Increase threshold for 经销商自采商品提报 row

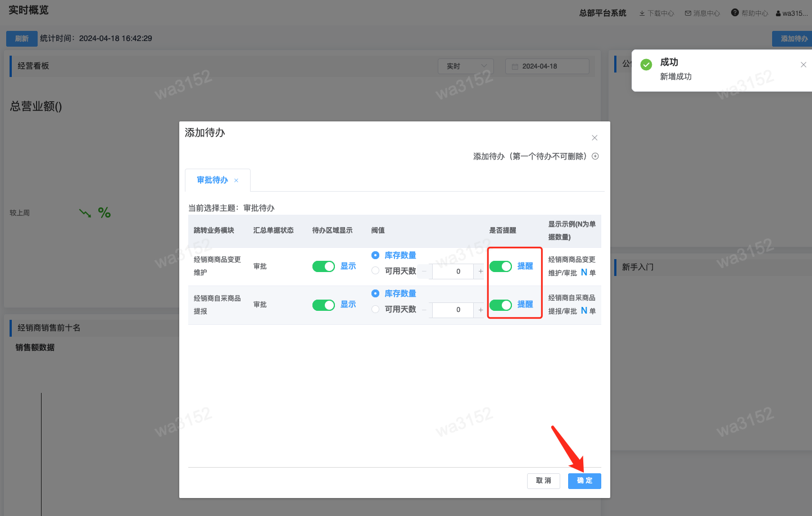(x=480, y=310)
